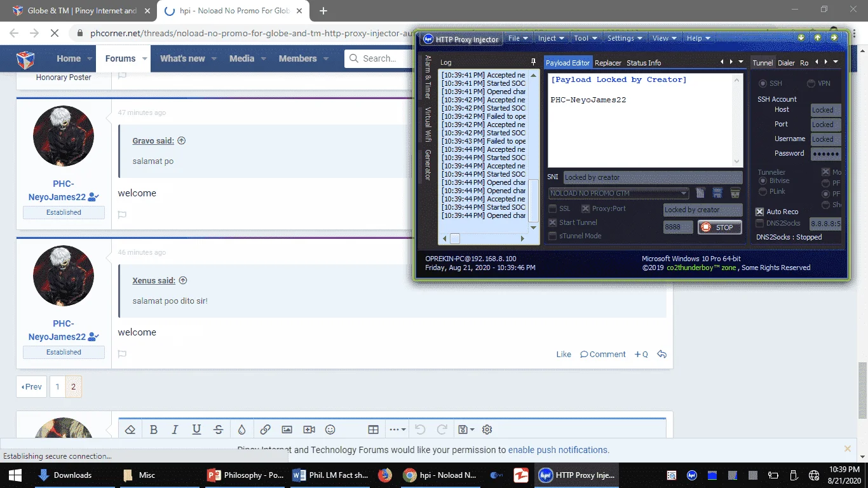Click the redo icon in editor

coord(441,430)
